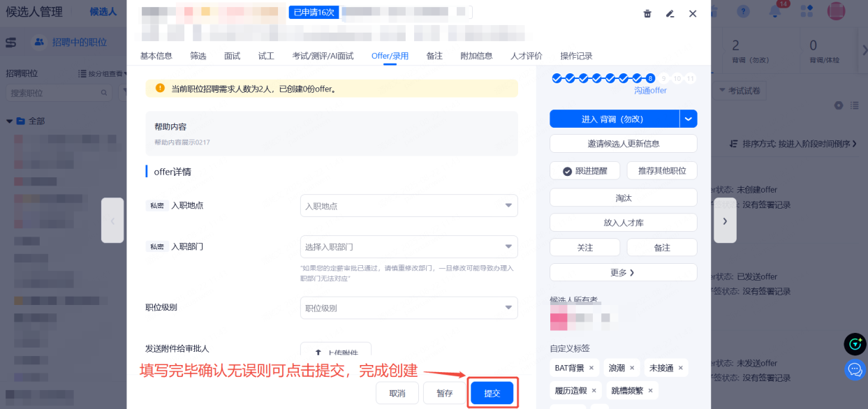Open the 入职地点 dropdown

[x=409, y=206]
